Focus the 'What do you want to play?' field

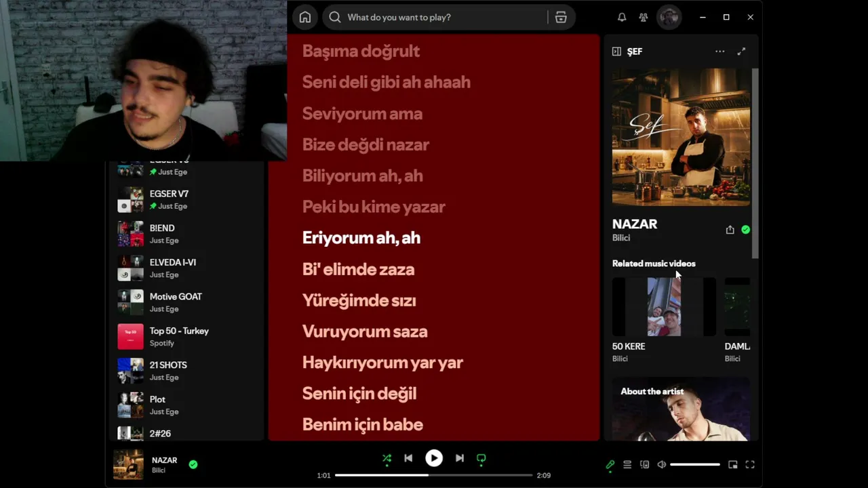coord(449,18)
